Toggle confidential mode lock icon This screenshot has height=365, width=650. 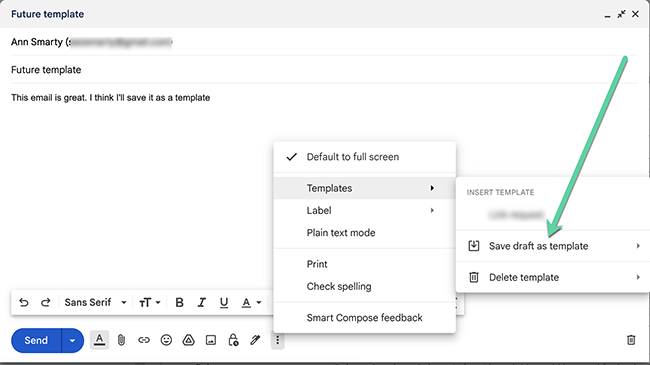233,340
